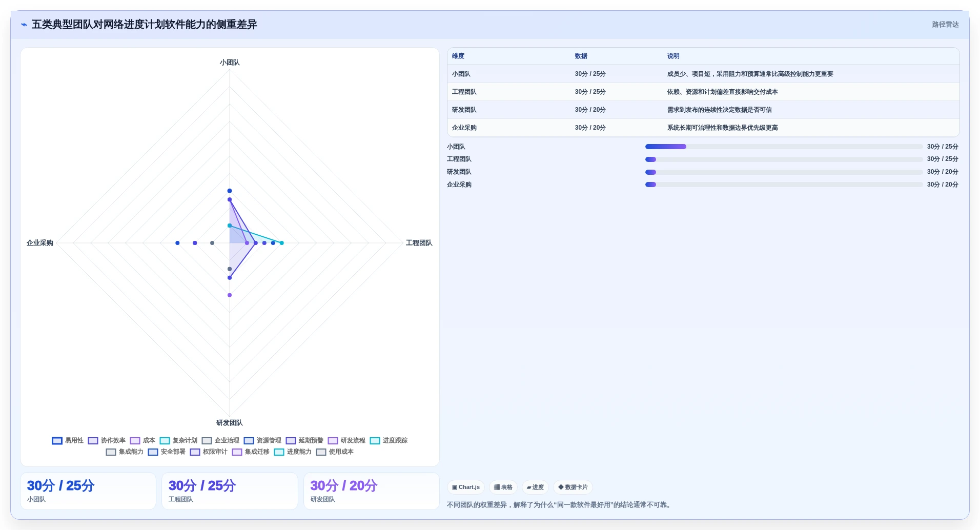Toggle 企业治理 legend entry
This screenshot has height=530, width=980.
pyautogui.click(x=220, y=440)
